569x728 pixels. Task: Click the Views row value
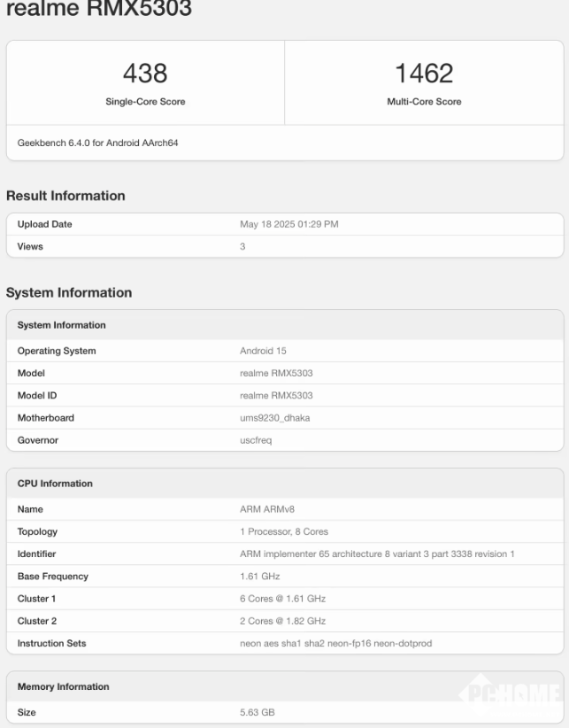coord(242,246)
